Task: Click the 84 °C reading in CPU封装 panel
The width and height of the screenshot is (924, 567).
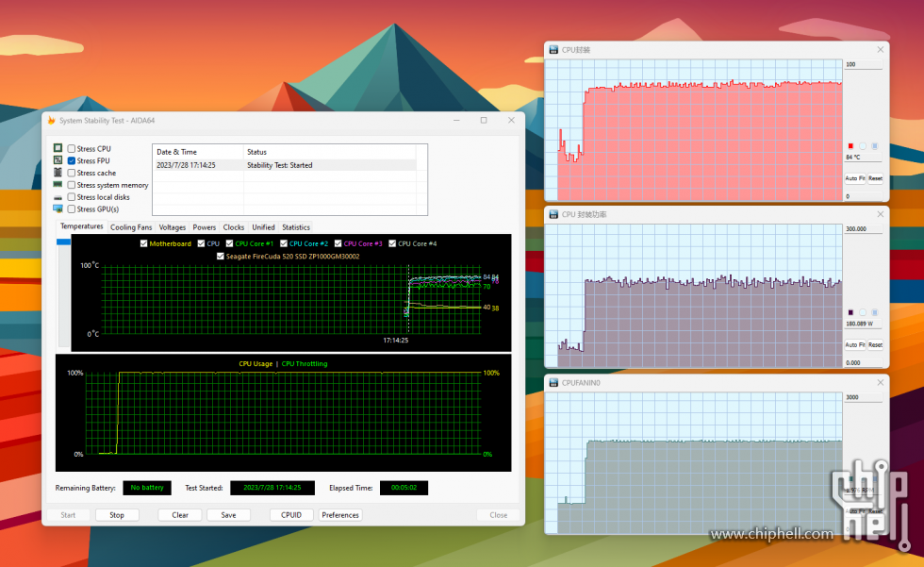Action: [864, 158]
